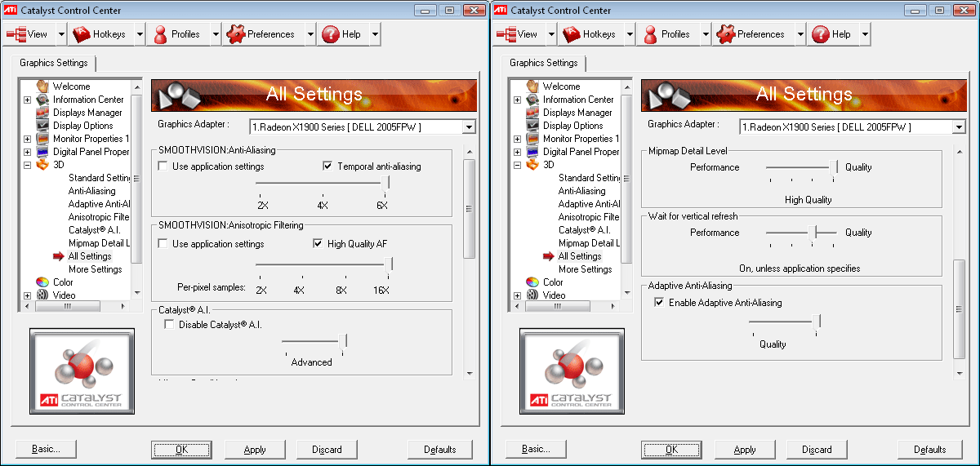Open Hotkeys dropdown arrow in left window
Viewport: 980px width, 466px height.
(140, 34)
